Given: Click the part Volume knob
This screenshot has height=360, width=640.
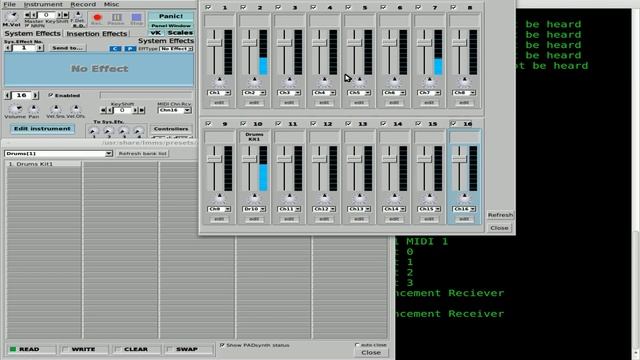Looking at the screenshot, I should tap(15, 109).
